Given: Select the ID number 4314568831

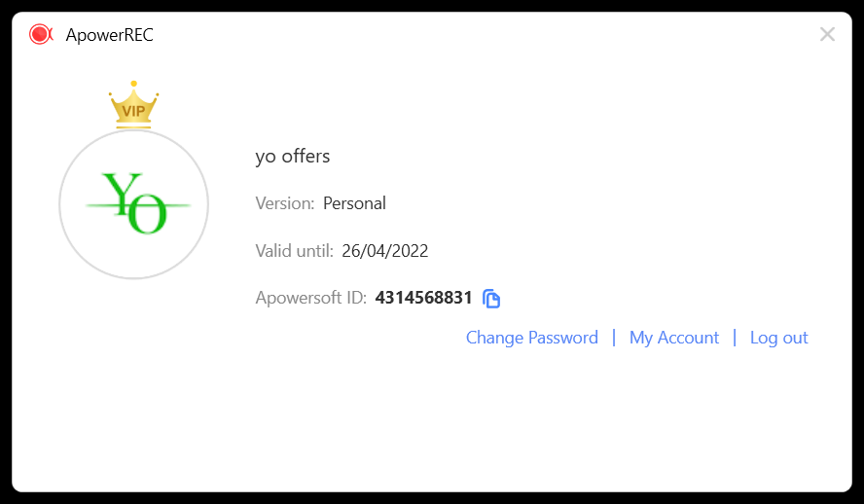Looking at the screenshot, I should 423,298.
